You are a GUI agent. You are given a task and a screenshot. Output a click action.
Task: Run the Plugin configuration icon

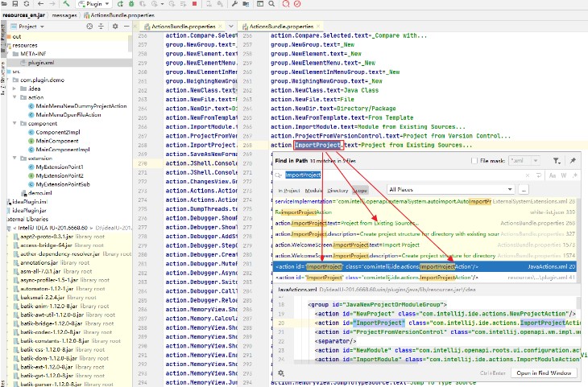pos(120,4)
